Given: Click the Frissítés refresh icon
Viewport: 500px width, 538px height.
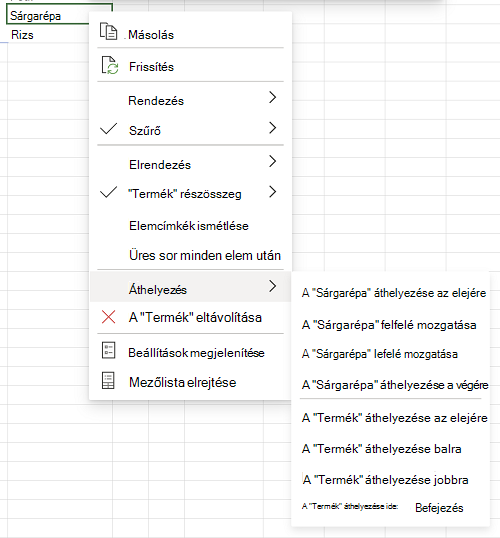Looking at the screenshot, I should point(110,65).
